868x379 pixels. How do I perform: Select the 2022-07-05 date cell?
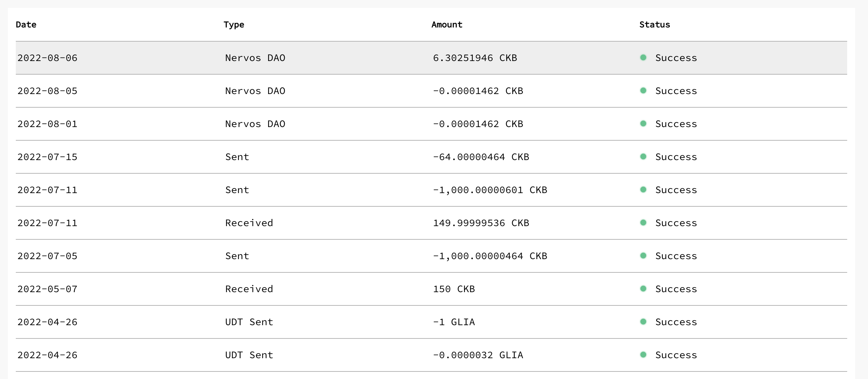point(47,256)
